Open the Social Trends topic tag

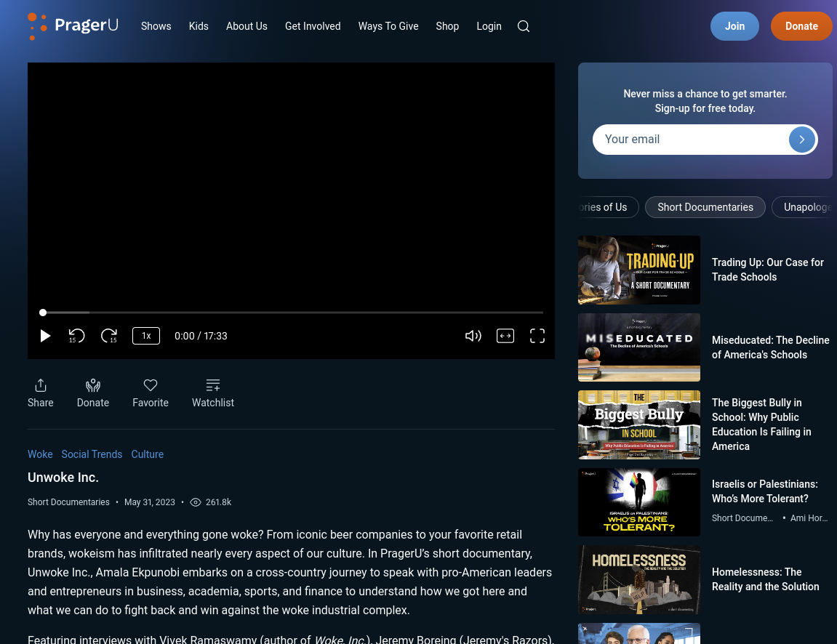coord(92,454)
